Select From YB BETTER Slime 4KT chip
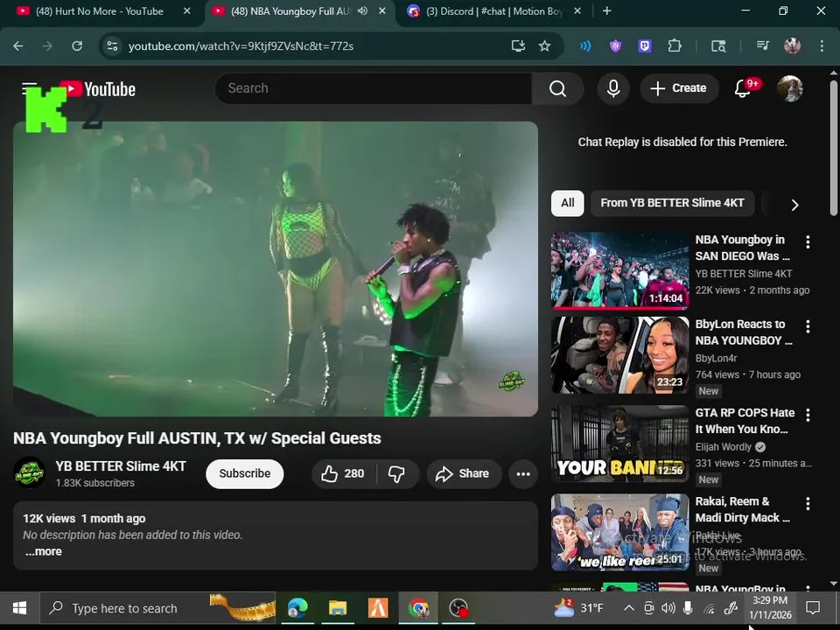Image resolution: width=840 pixels, height=630 pixels. (672, 203)
